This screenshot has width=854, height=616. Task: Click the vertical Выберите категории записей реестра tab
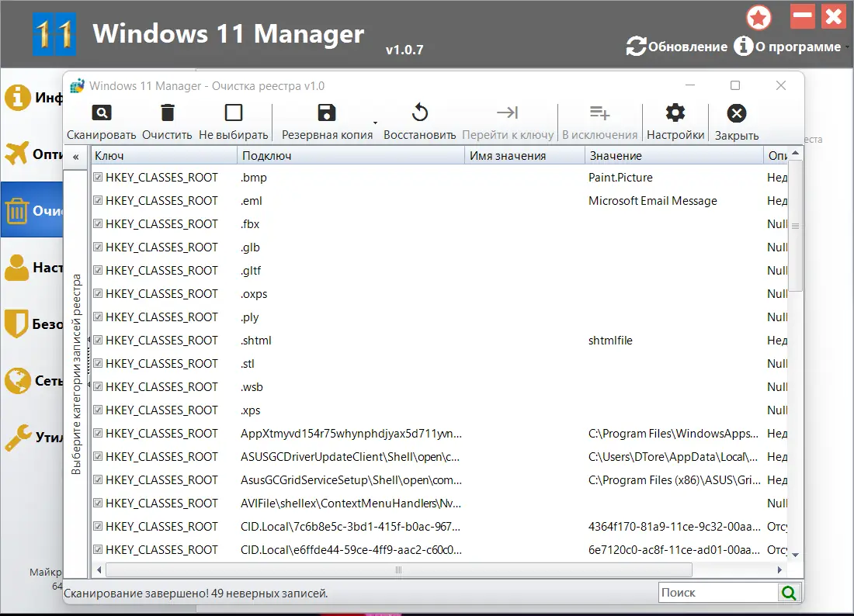pyautogui.click(x=76, y=375)
